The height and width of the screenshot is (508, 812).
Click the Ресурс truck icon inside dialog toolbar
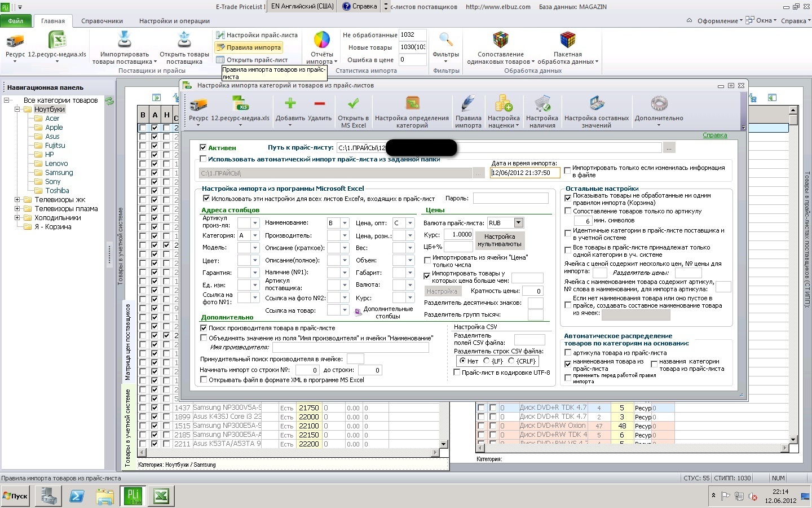(198, 104)
